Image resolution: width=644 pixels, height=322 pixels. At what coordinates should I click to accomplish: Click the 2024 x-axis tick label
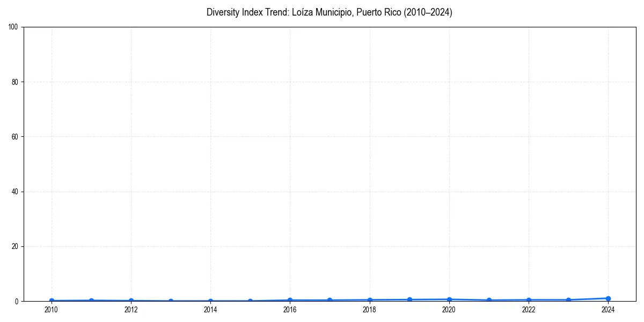click(608, 310)
